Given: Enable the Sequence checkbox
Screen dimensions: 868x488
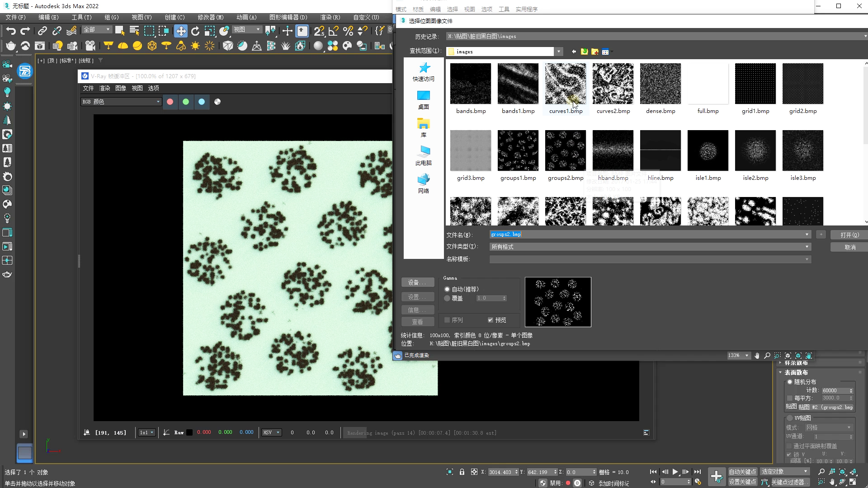Looking at the screenshot, I should click(x=447, y=320).
